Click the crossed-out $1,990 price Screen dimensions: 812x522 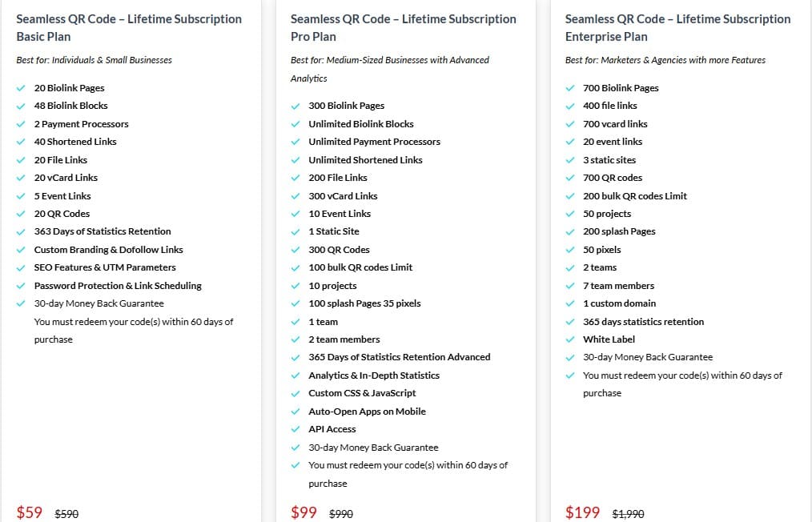point(628,514)
